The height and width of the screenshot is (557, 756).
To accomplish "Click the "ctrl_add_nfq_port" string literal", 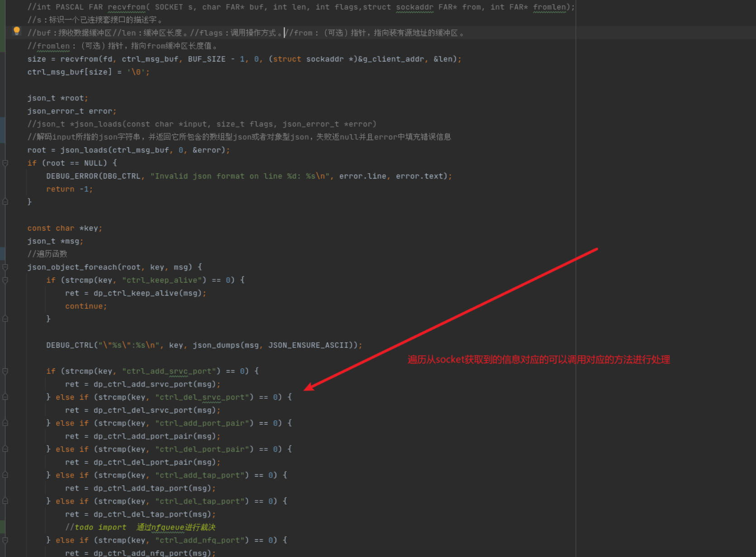I will point(200,540).
